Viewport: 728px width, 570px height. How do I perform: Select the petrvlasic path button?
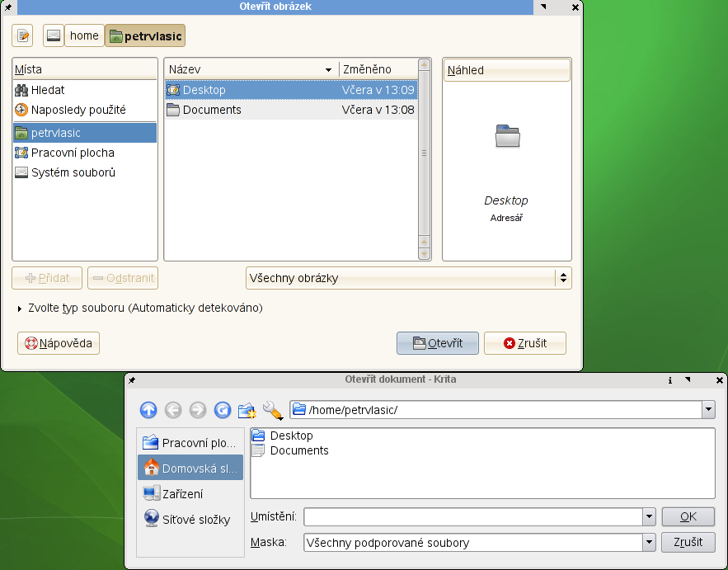click(x=145, y=35)
